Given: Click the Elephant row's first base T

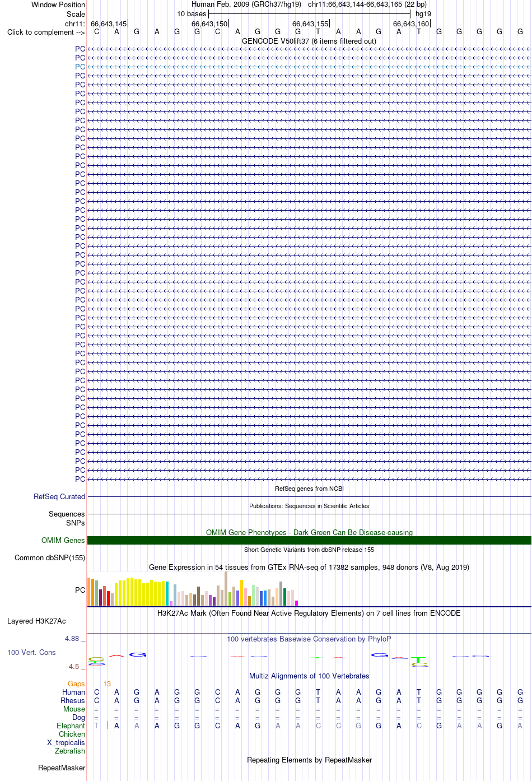Looking at the screenshot, I should click(96, 726).
